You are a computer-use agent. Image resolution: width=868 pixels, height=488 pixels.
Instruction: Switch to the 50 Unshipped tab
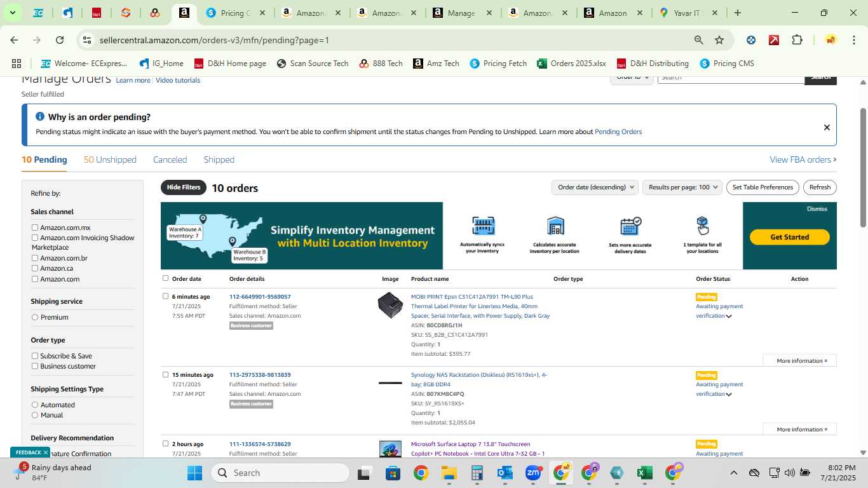click(110, 159)
